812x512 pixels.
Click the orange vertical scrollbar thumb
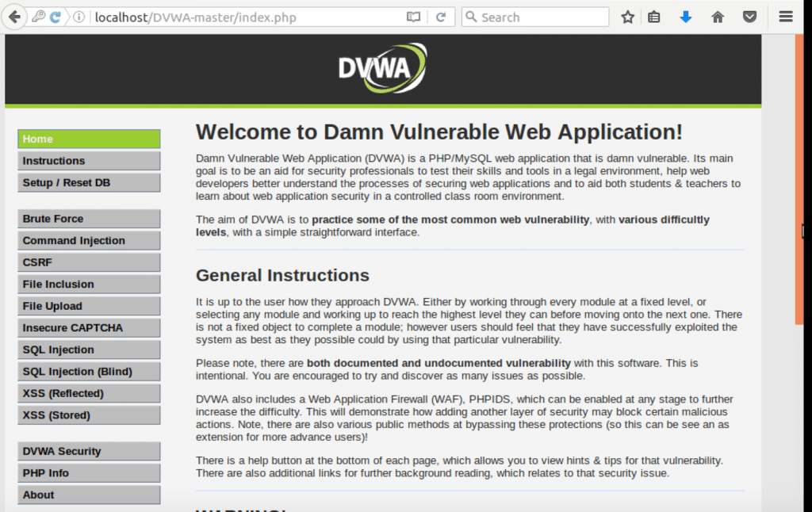click(799, 180)
